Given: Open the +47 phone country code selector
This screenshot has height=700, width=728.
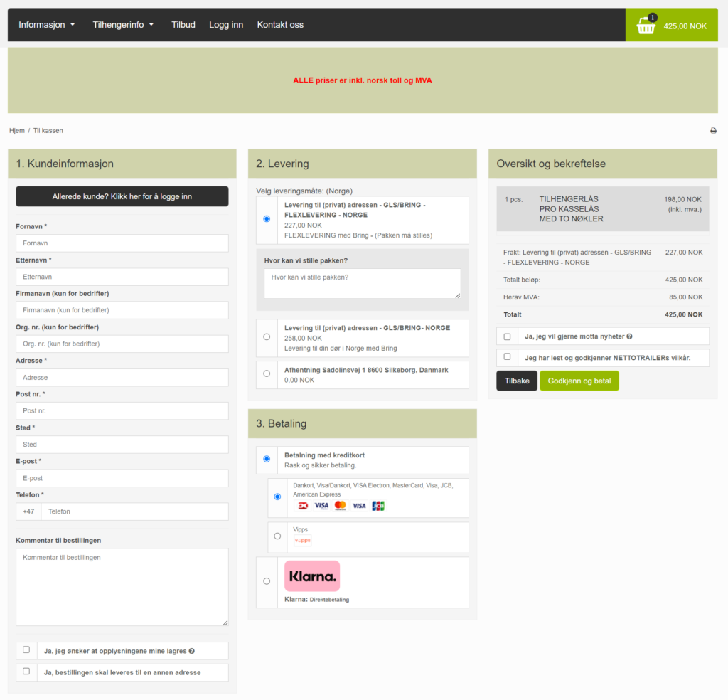Looking at the screenshot, I should tap(28, 511).
